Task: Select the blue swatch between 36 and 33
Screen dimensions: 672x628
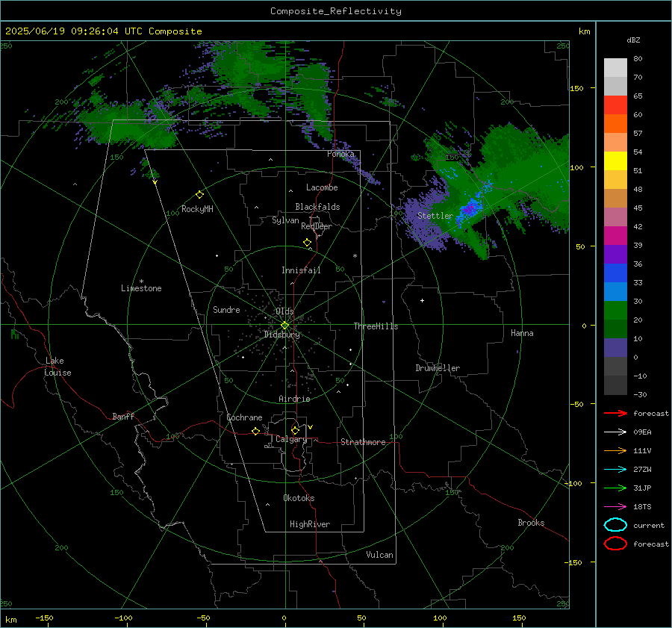Action: pos(615,273)
